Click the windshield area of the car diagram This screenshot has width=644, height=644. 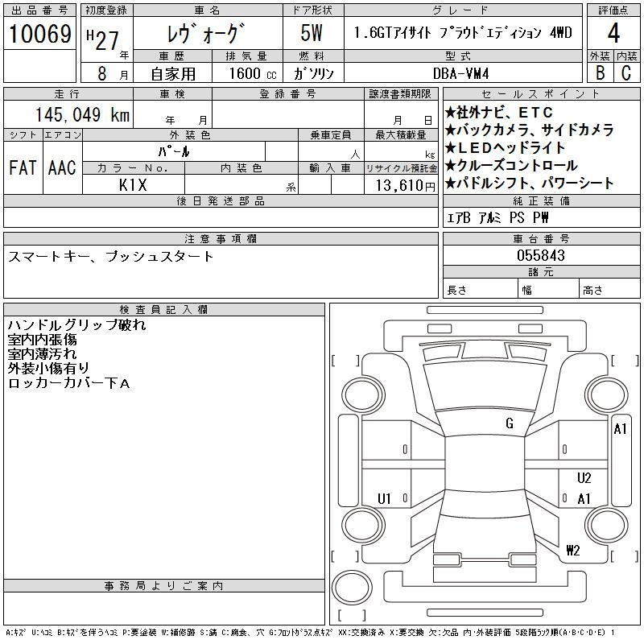[x=485, y=386]
